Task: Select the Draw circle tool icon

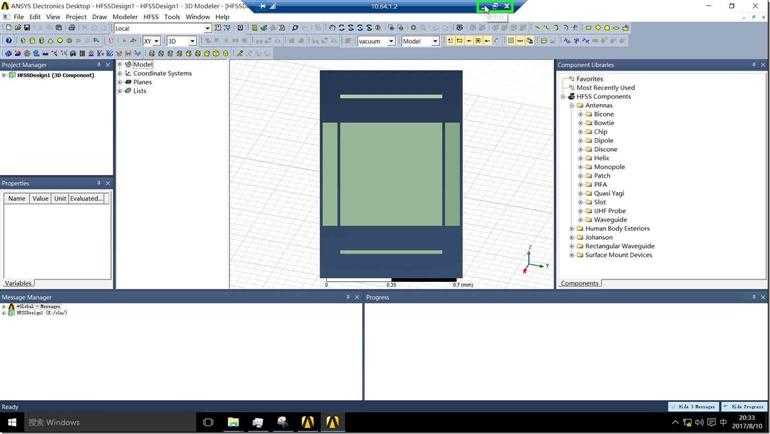Action: pos(607,28)
